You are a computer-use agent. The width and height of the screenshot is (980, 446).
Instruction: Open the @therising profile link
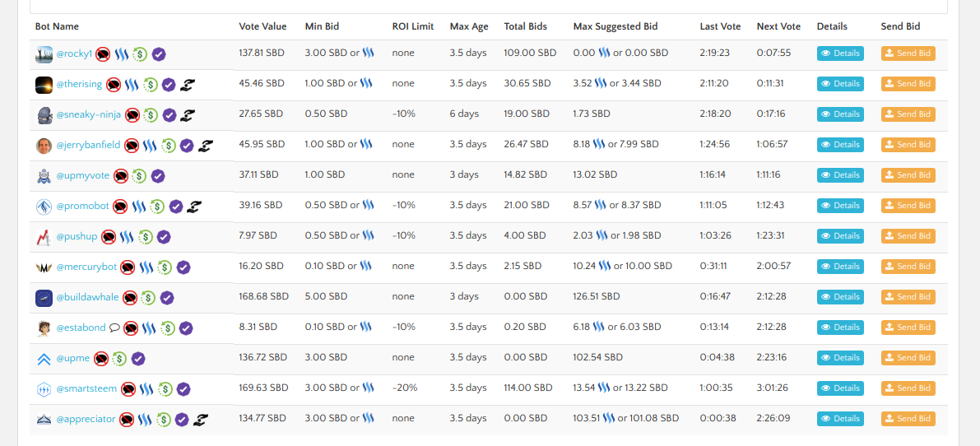[x=80, y=84]
